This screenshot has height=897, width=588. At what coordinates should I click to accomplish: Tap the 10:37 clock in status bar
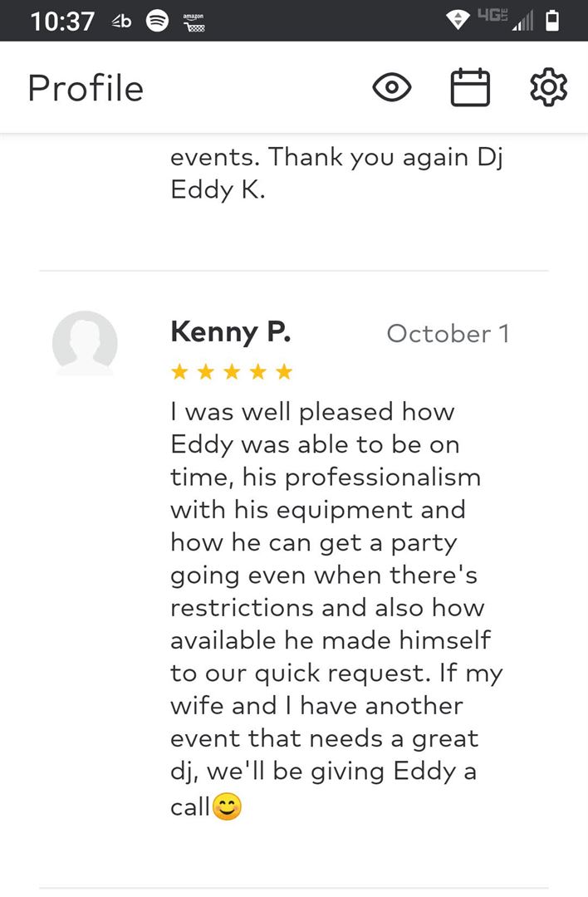tap(62, 21)
